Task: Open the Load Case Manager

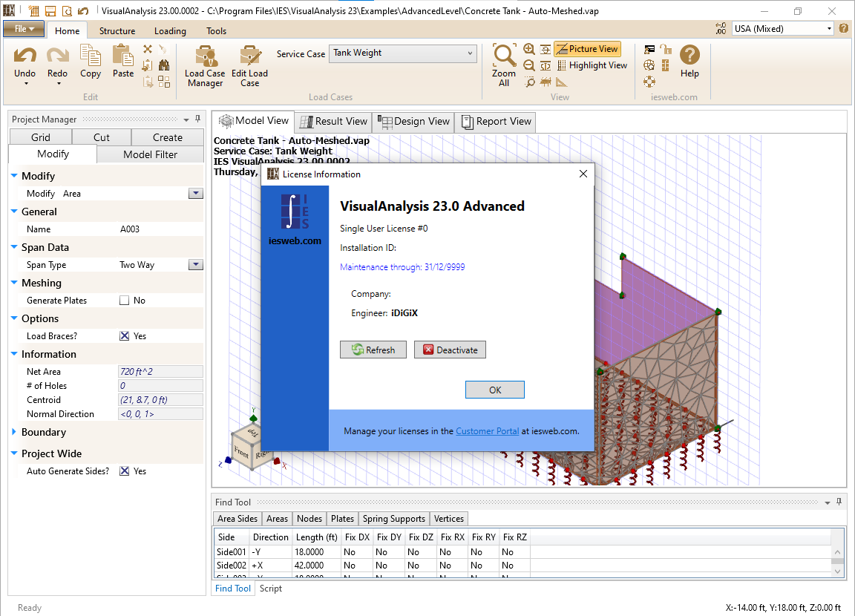Action: coord(205,65)
